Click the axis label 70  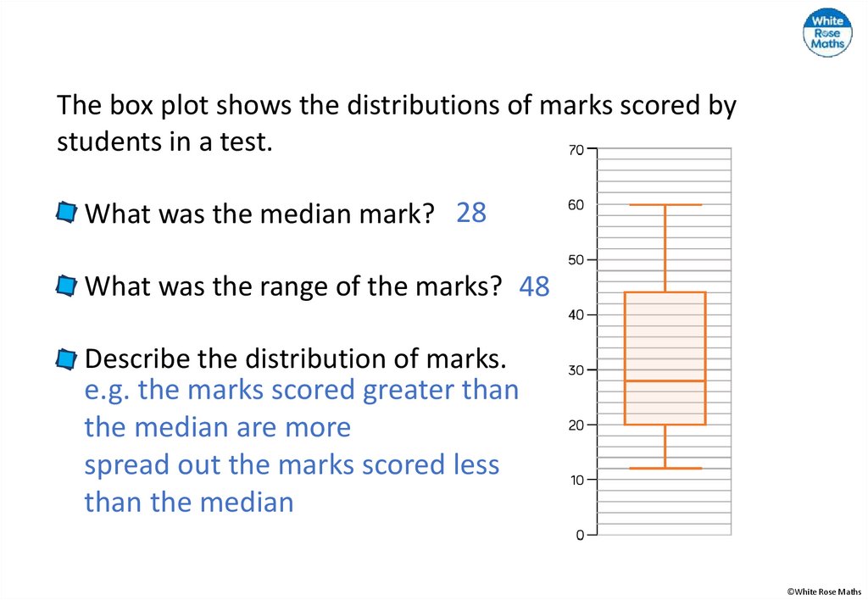click(576, 150)
